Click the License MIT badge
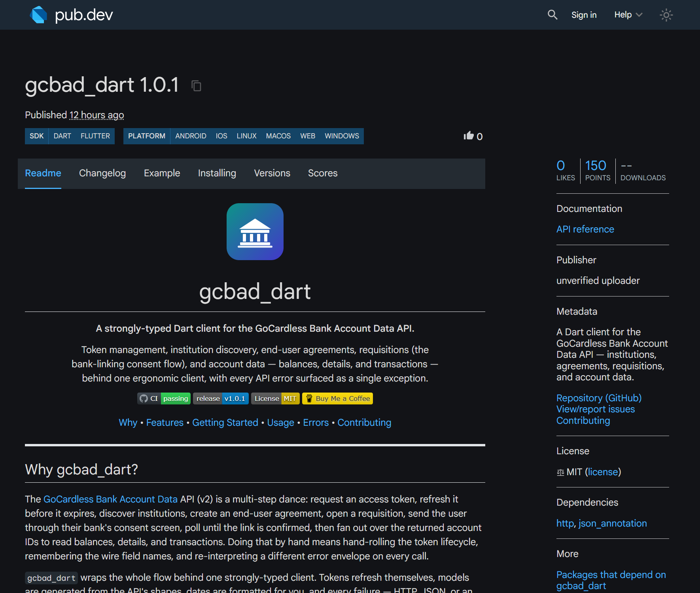700x593 pixels. [275, 398]
